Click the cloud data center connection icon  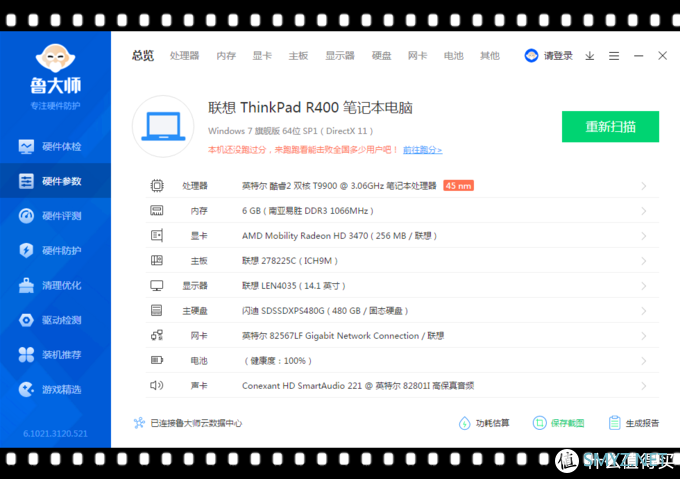[139, 423]
